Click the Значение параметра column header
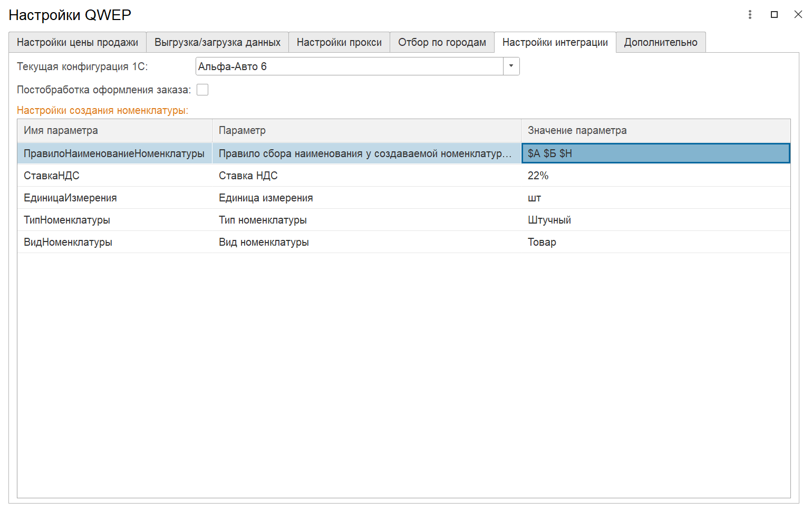Viewport: 812px width, 512px height. point(655,131)
